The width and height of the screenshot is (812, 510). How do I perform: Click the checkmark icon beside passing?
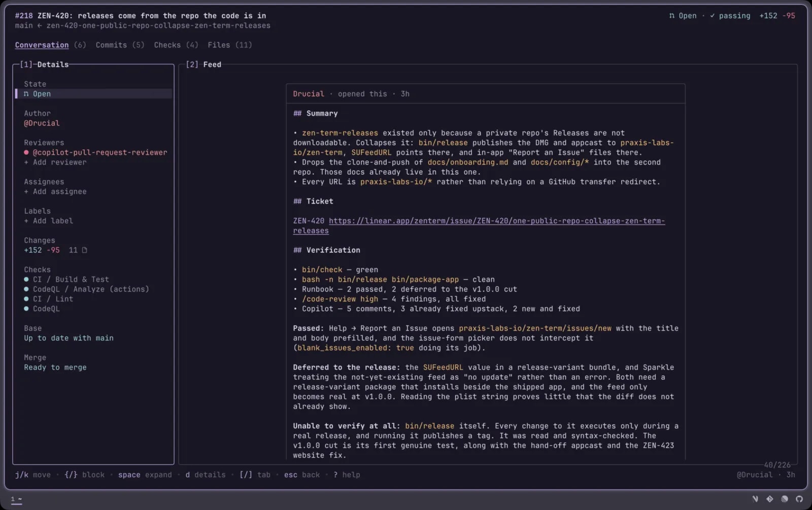click(713, 16)
